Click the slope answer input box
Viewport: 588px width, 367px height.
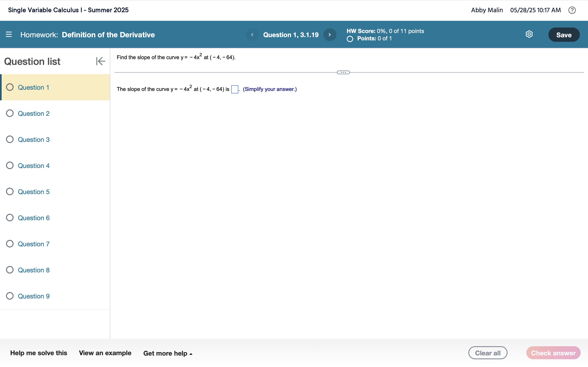click(x=234, y=89)
